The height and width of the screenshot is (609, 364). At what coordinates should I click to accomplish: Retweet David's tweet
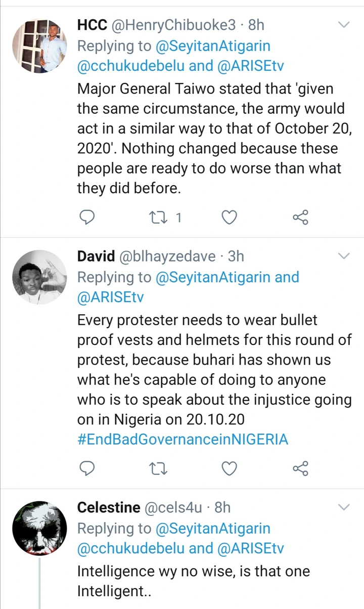[159, 469]
